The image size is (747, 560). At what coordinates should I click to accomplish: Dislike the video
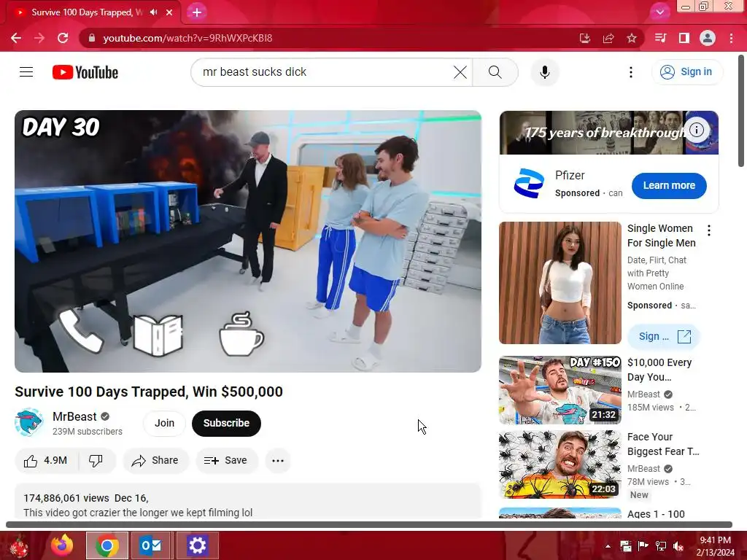(96, 461)
